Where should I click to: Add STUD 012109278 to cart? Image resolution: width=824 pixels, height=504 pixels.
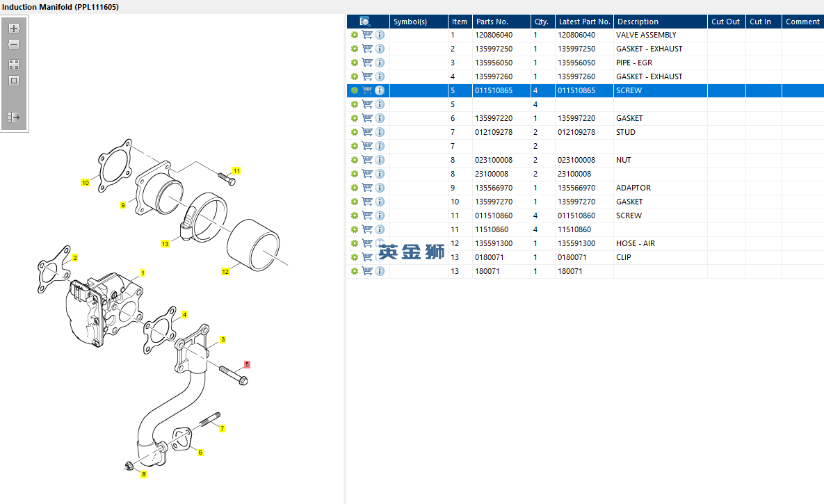(367, 132)
